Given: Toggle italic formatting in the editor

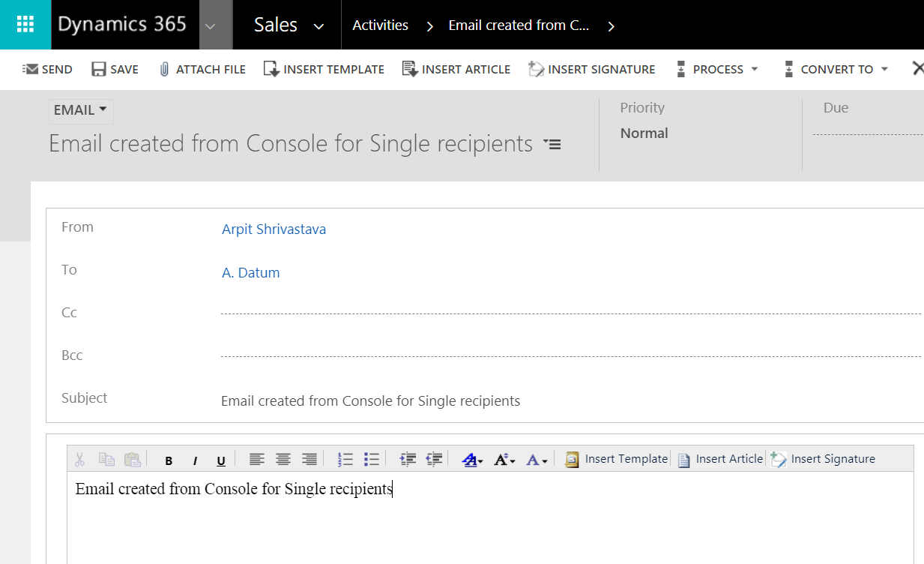Looking at the screenshot, I should [195, 460].
